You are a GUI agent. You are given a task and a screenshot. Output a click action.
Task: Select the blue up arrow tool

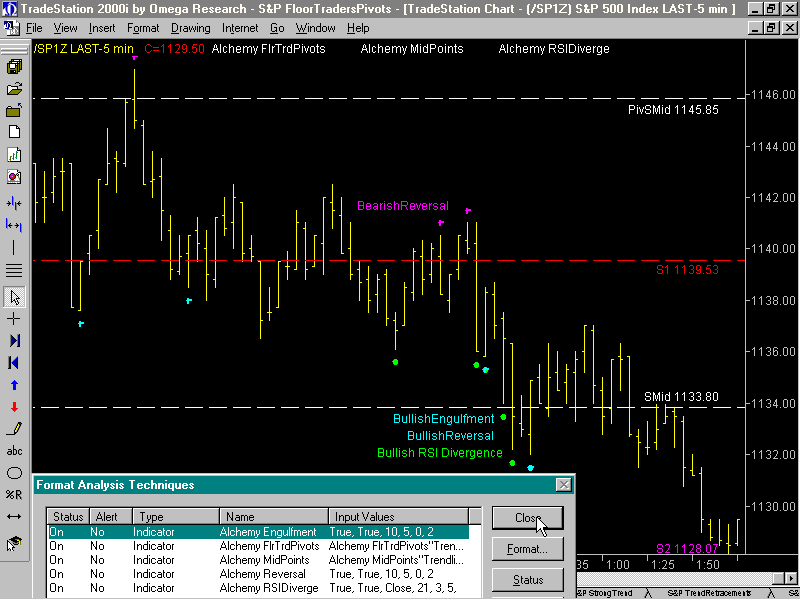[14, 385]
